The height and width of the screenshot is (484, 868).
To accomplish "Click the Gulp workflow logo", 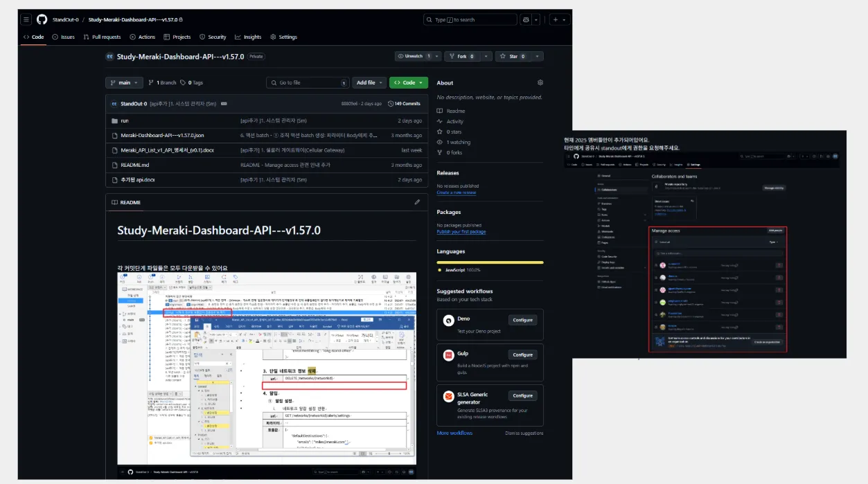I will pos(449,355).
